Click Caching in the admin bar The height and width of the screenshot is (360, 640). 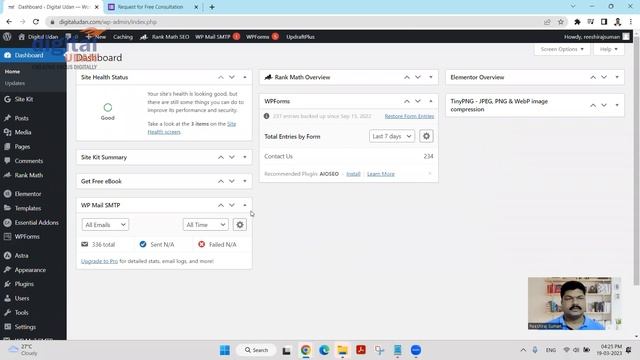tap(123, 37)
